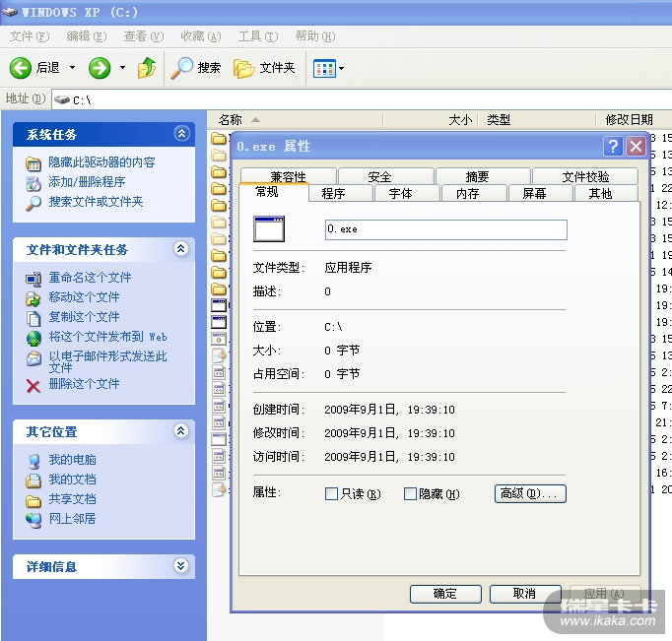Enable the 只读 (Read-only) checkbox

331,493
